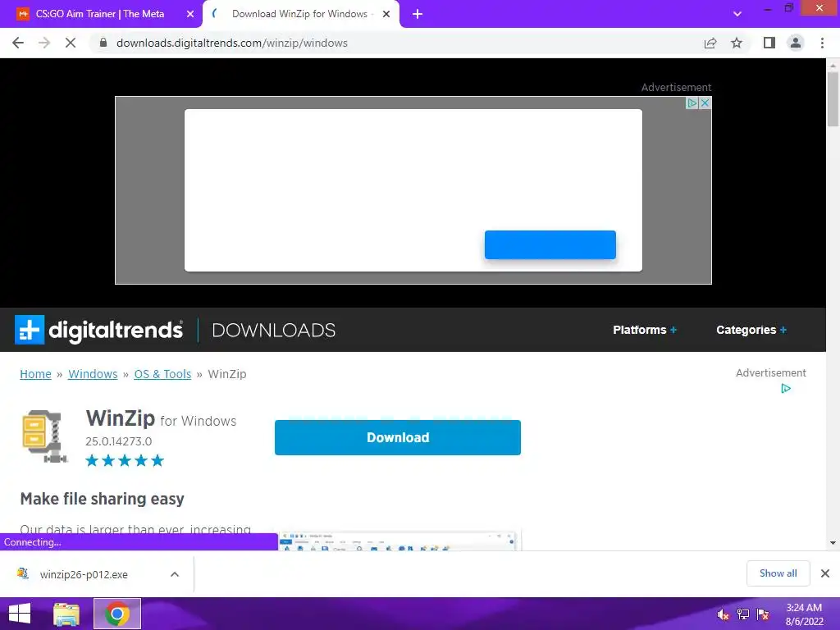Bookmark this page with the star
Image resolution: width=840 pixels, height=630 pixels.
tap(737, 43)
